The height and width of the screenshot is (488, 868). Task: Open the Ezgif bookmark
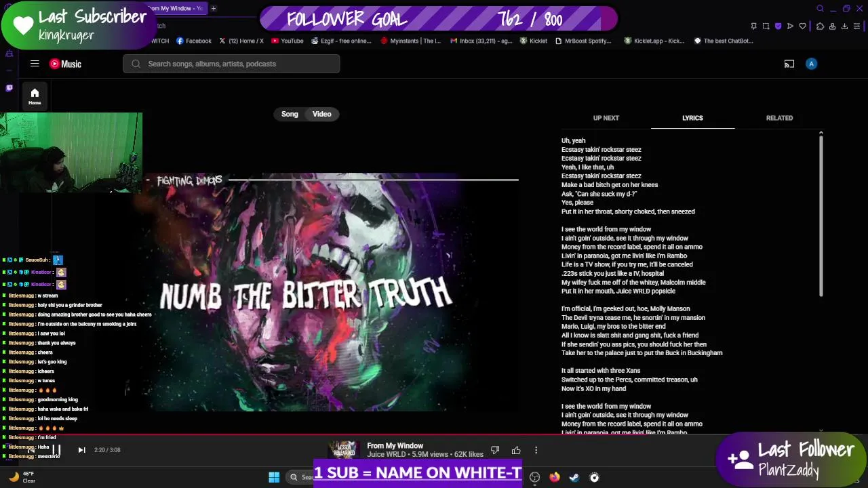coord(341,41)
